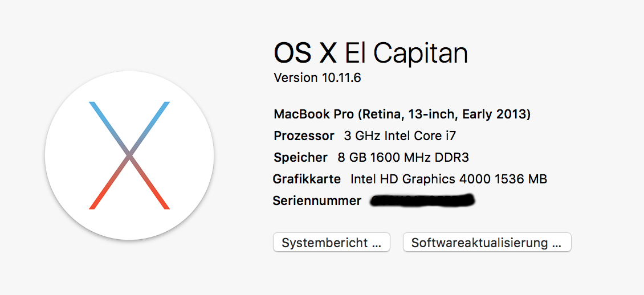The image size is (644, 295).
Task: Click the 3 GHz Intel Core i7 value
Action: point(400,136)
